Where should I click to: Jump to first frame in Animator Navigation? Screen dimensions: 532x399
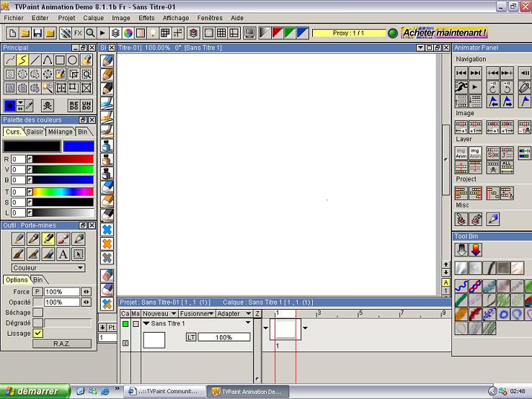[461, 73]
